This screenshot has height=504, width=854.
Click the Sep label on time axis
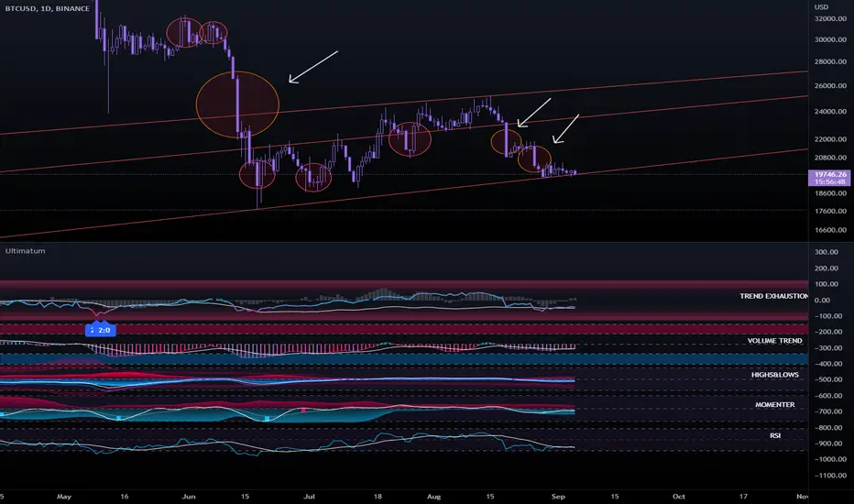click(558, 497)
